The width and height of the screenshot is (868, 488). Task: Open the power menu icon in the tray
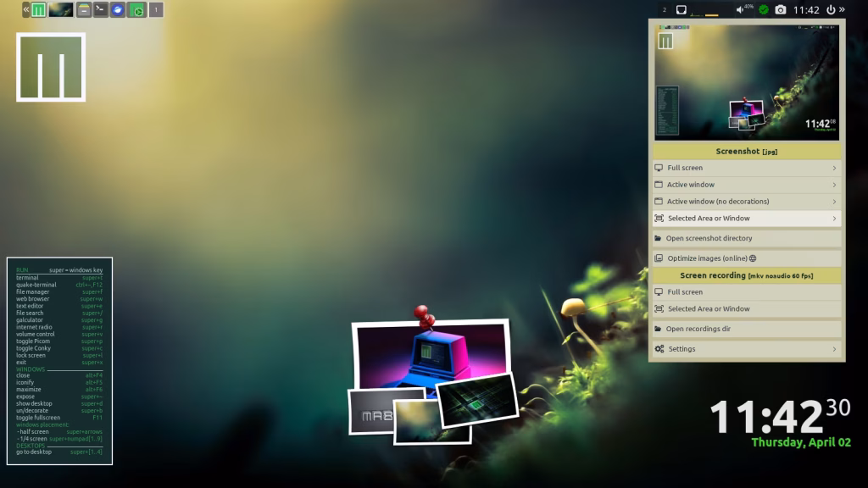[x=830, y=10]
